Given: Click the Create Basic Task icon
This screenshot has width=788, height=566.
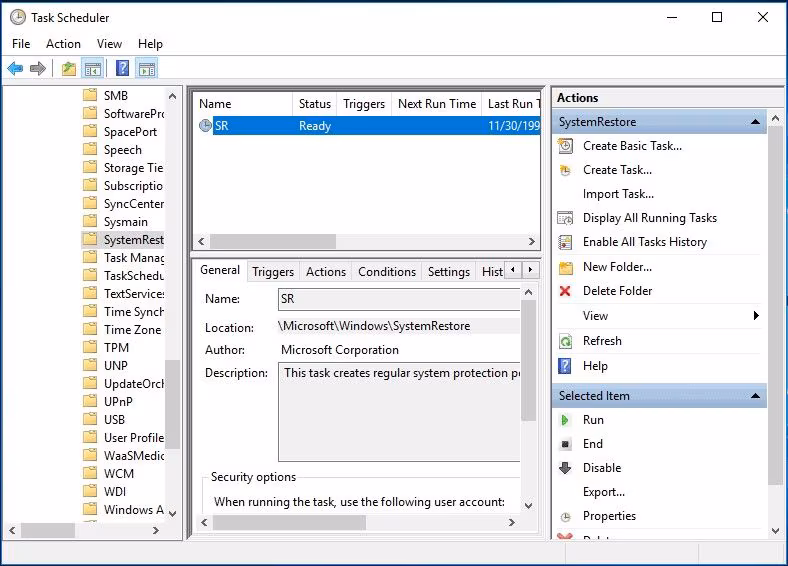Looking at the screenshot, I should (565, 146).
